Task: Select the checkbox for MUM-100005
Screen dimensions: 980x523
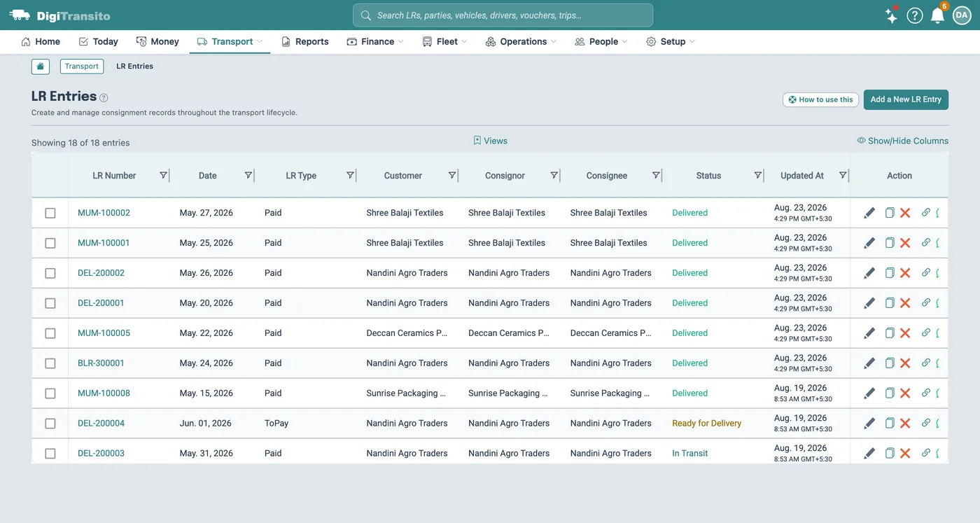Action: coord(50,333)
